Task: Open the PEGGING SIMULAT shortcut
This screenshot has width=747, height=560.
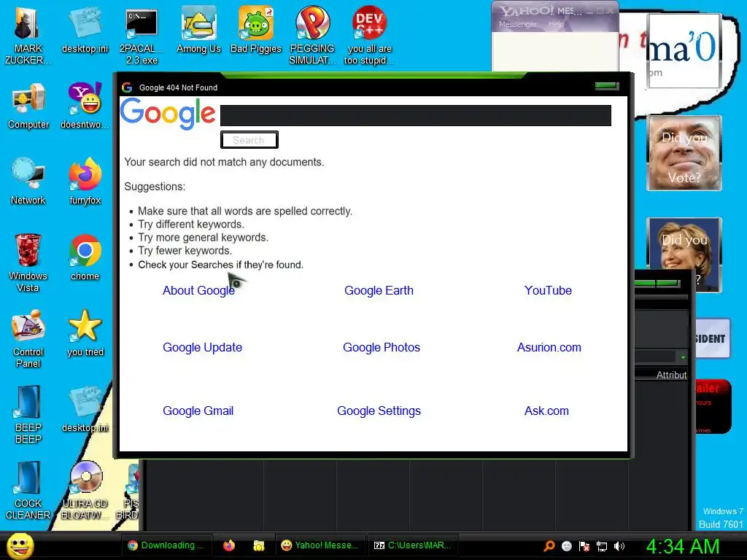Action: 312,35
